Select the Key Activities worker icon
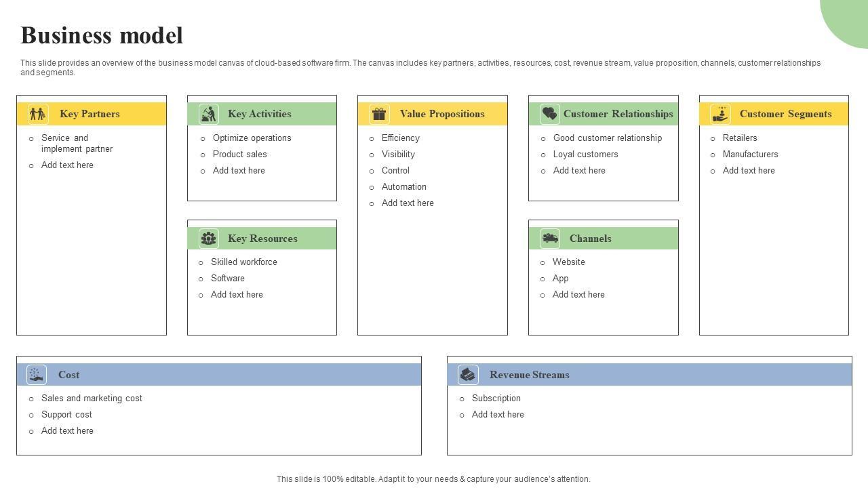This screenshot has height=488, width=868. pyautogui.click(x=209, y=114)
